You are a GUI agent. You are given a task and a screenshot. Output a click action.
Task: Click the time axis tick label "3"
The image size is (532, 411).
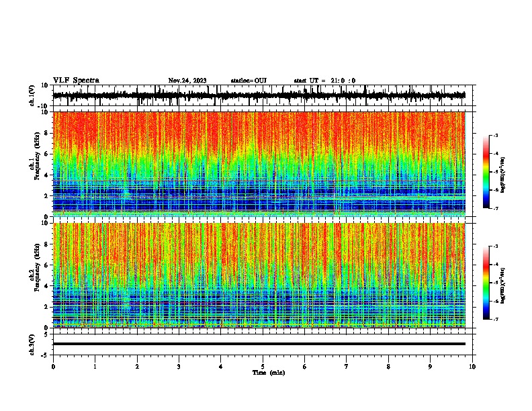point(179,367)
